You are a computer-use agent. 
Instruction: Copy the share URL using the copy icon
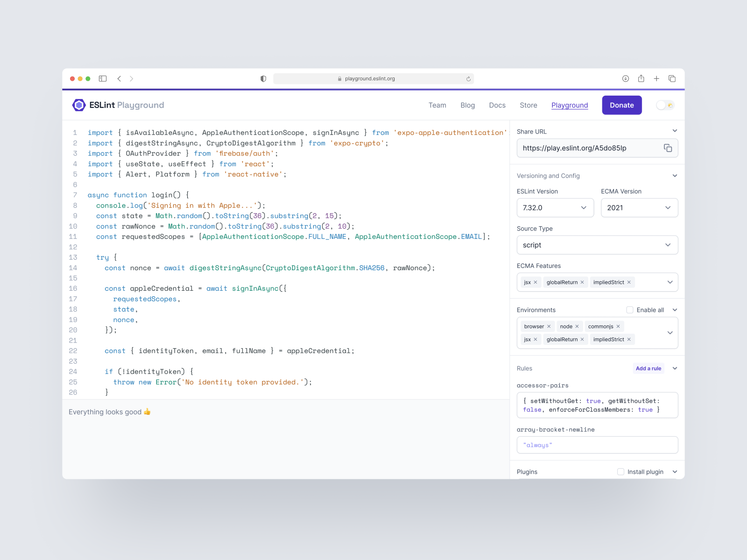click(668, 148)
